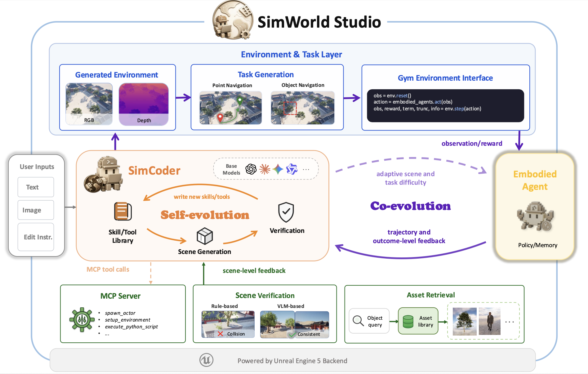
Task: Click the 'adaptive scene and task difficulty' text
Action: tap(406, 178)
